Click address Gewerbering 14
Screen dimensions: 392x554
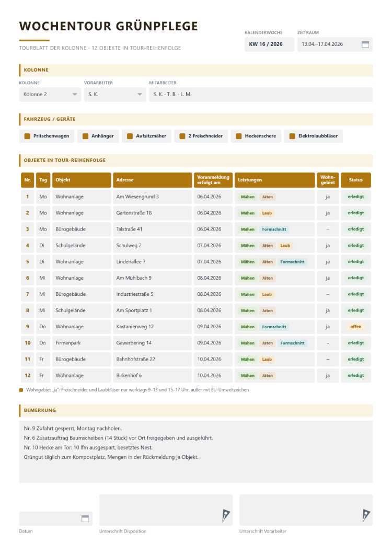(134, 343)
